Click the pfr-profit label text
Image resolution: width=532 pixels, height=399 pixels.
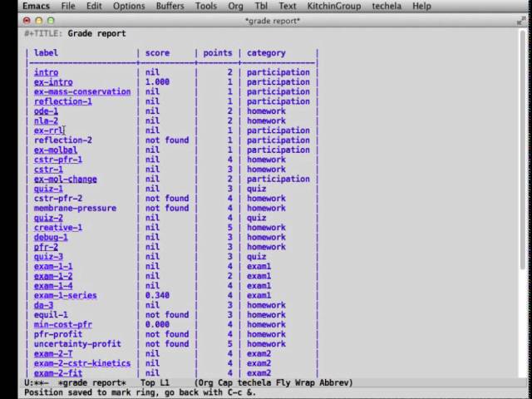point(58,334)
